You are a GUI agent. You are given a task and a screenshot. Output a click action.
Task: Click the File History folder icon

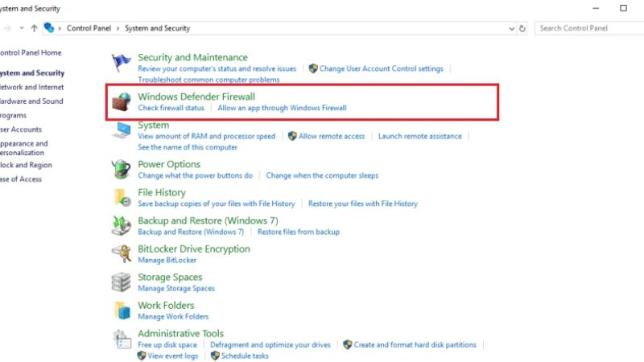coord(122,198)
